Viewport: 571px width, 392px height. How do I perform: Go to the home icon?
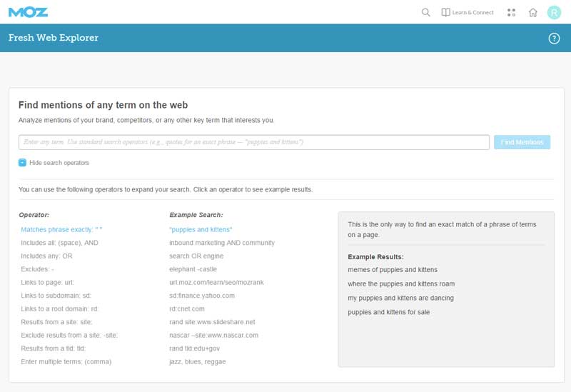click(x=532, y=12)
